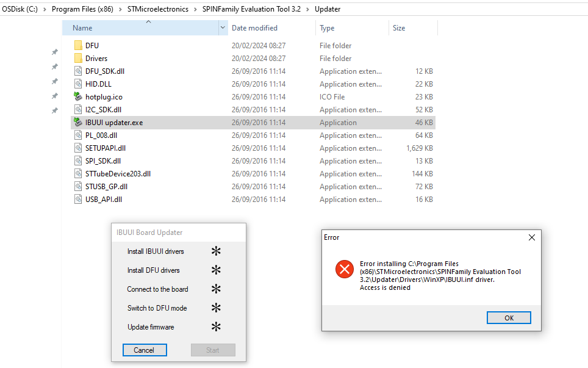
Task: Go to OSDisk (C:) in the address bar
Action: [x=20, y=9]
